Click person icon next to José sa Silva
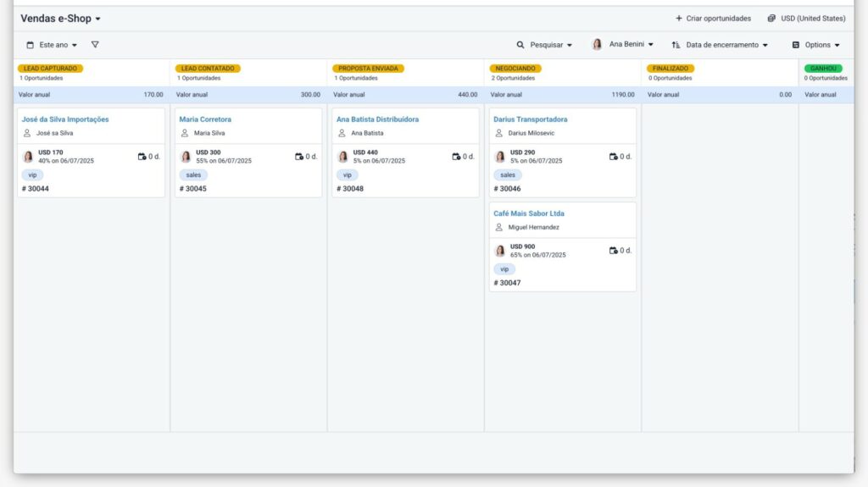 27,133
